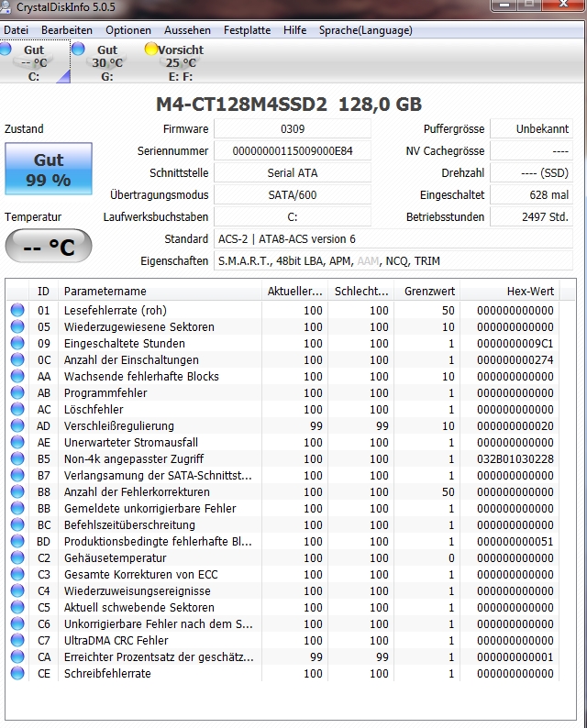587x728 pixels.
Task: Click the yellow Vorsicht status icon
Action: click(x=151, y=49)
